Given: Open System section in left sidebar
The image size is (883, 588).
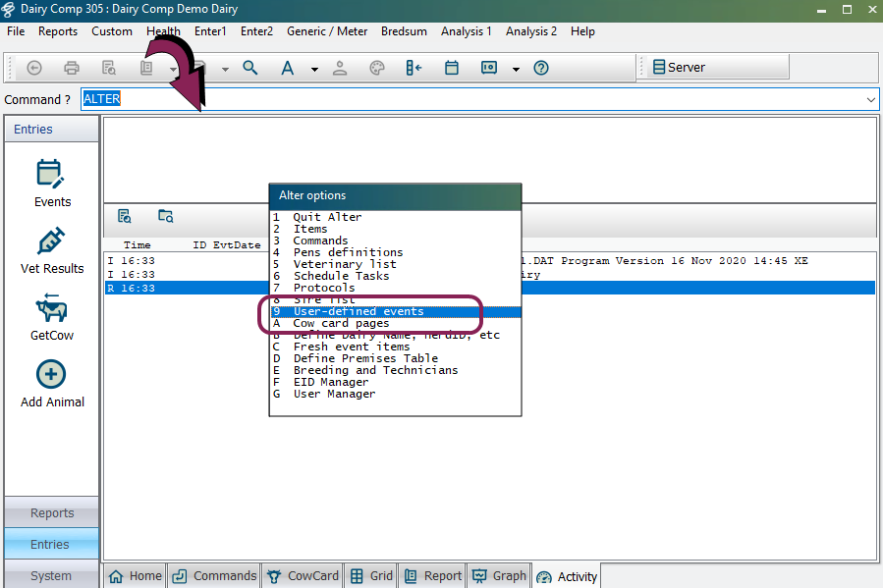Looking at the screenshot, I should pos(52,575).
